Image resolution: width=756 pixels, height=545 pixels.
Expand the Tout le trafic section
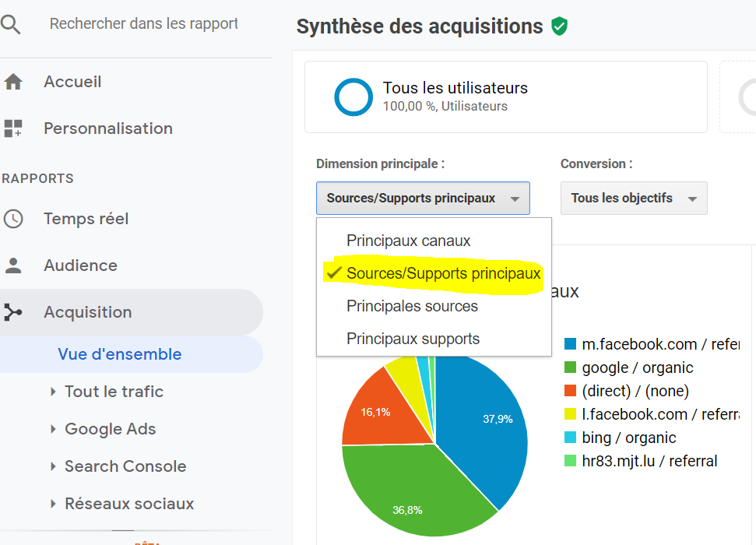pos(114,392)
